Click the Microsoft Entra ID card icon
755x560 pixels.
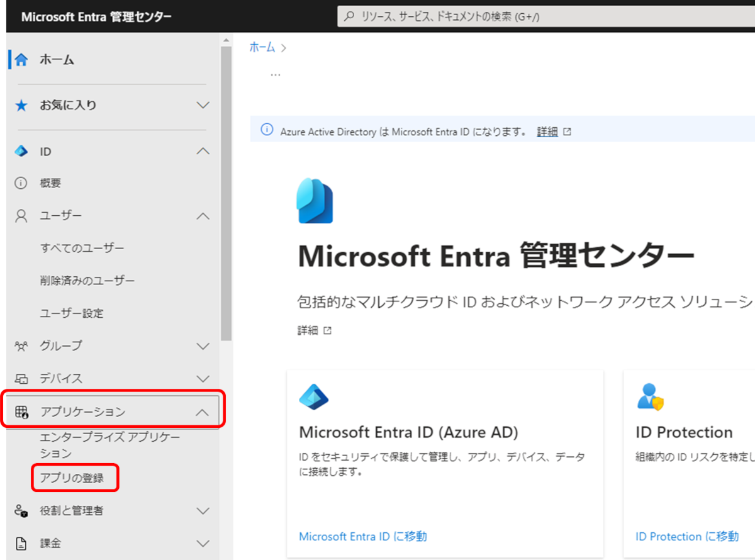314,397
